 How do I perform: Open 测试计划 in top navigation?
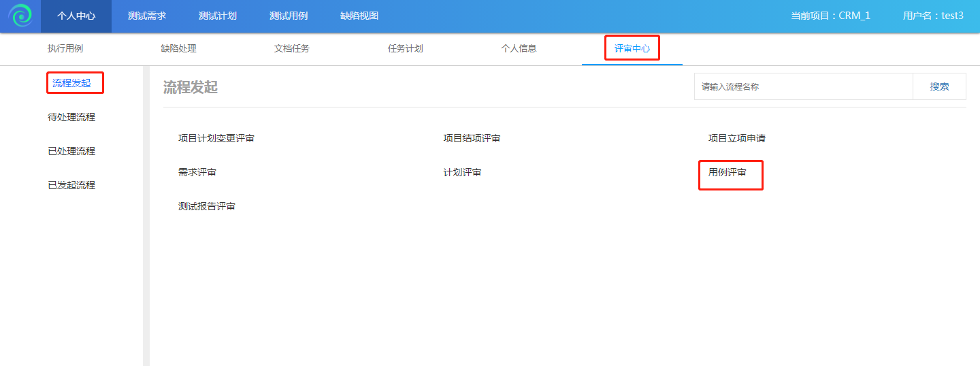[218, 16]
